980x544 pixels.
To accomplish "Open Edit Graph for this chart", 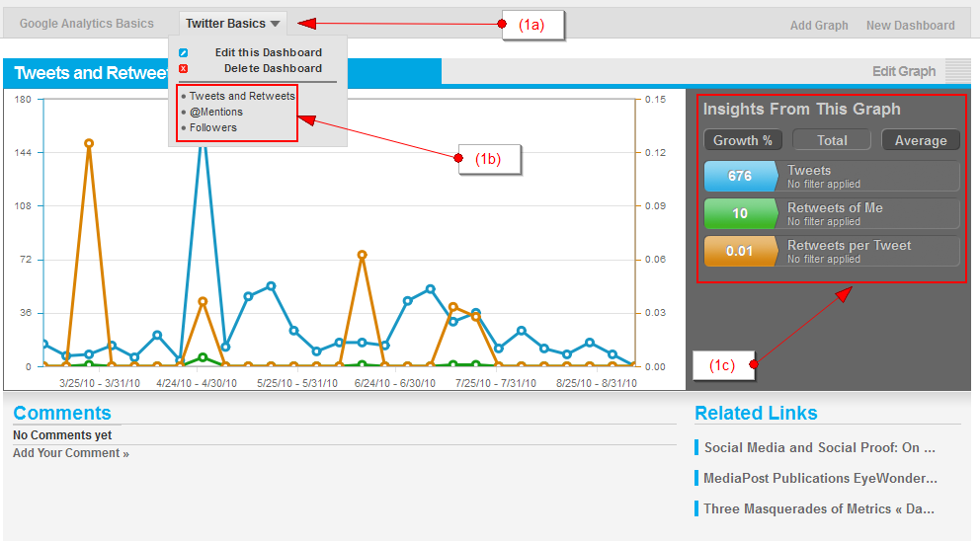I will coord(904,71).
